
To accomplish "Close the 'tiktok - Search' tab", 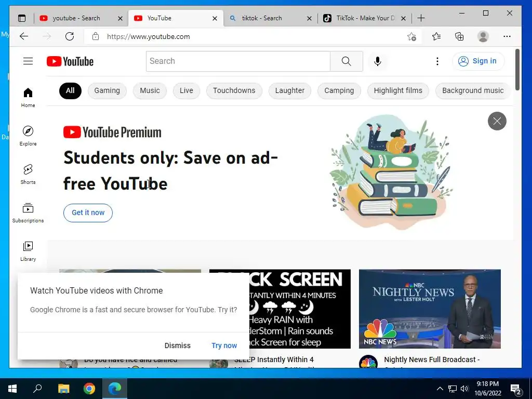I will coord(309,18).
